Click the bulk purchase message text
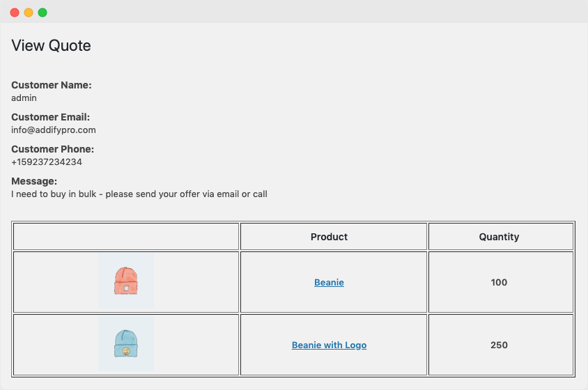Screen dimensions: 588x390 coord(139,194)
